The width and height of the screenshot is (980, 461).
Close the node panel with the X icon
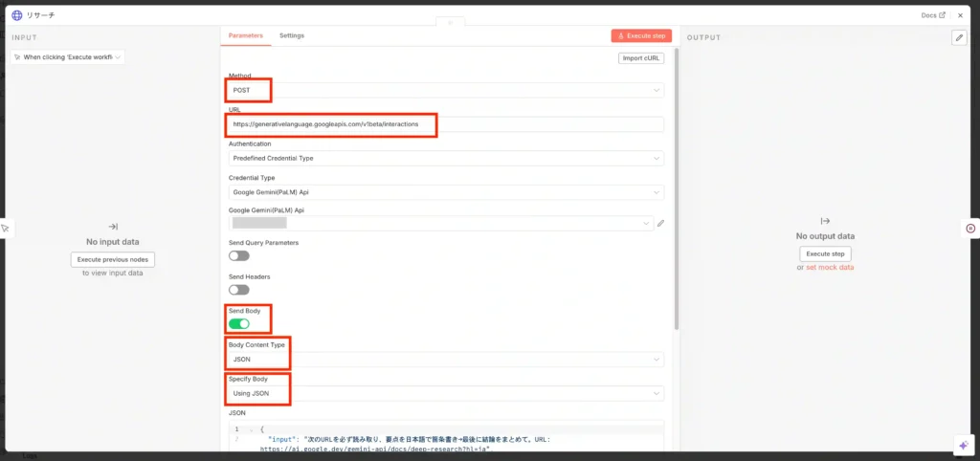coord(960,15)
